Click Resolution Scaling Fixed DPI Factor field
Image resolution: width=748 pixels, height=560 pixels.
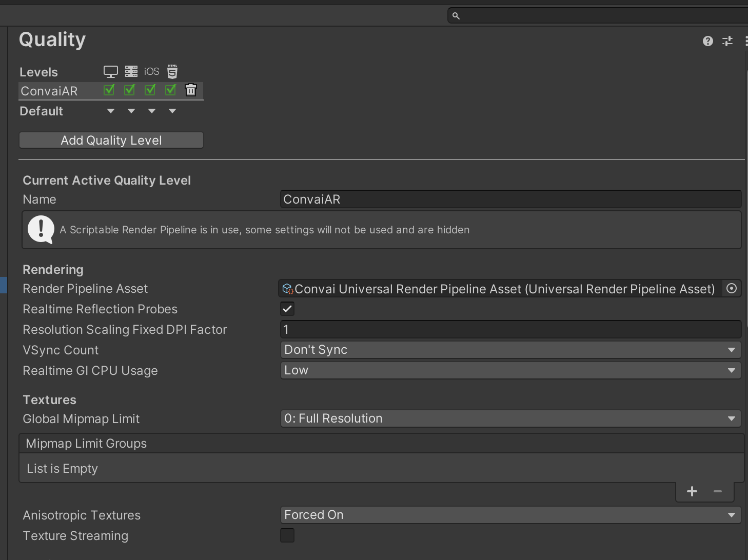tap(510, 329)
